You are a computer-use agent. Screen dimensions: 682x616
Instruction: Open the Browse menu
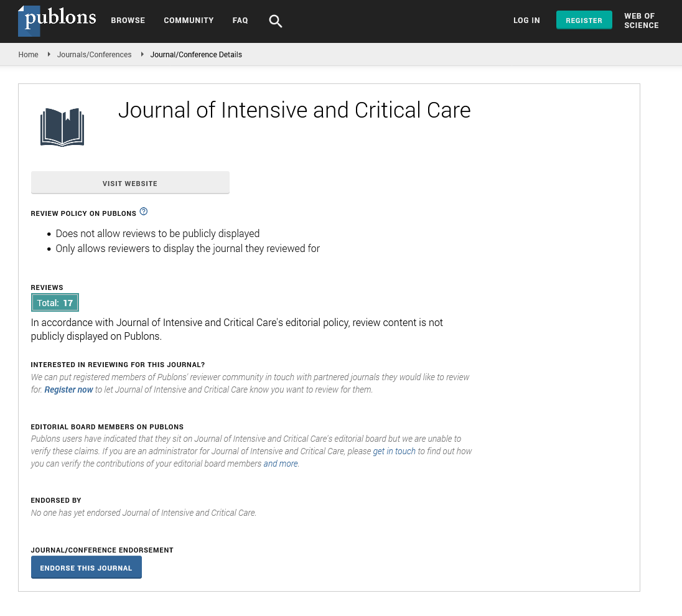[x=128, y=21]
